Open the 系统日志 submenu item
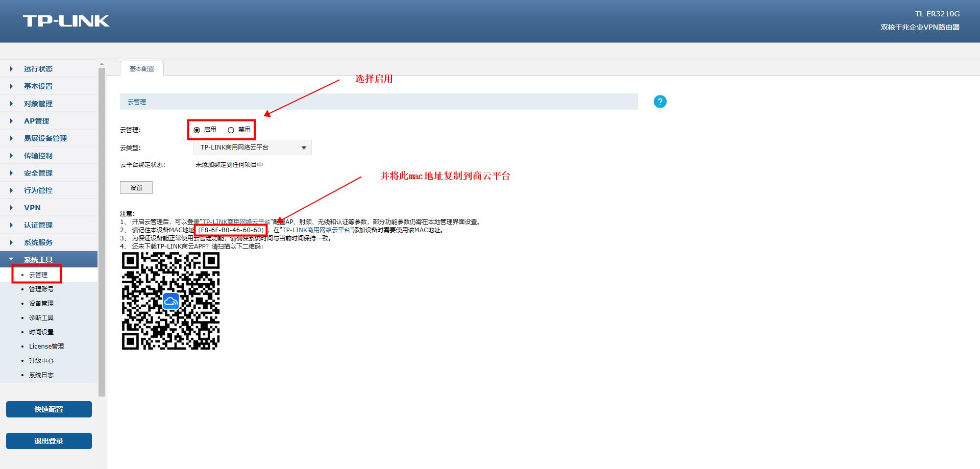980x469 pixels. click(41, 375)
